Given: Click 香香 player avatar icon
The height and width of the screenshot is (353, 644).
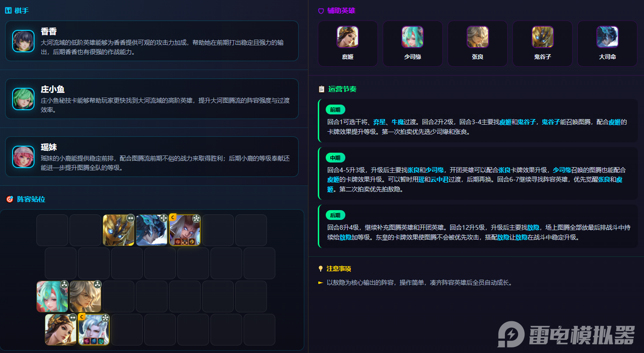Looking at the screenshot, I should coord(23,41).
